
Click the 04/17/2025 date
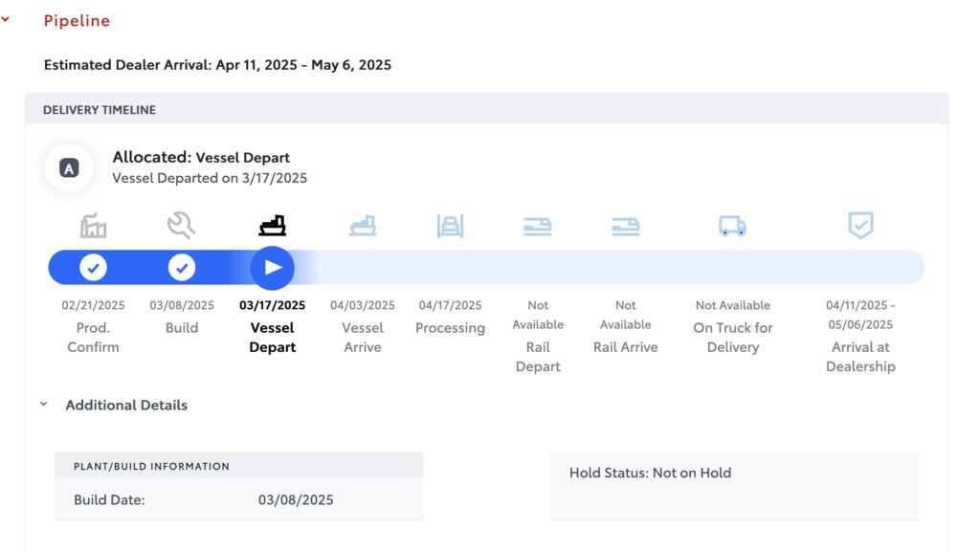(x=450, y=305)
